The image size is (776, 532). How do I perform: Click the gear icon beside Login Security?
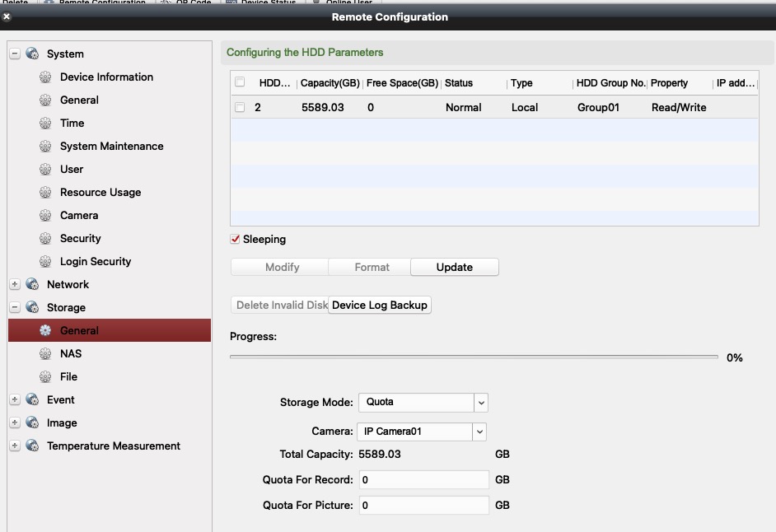pos(45,262)
